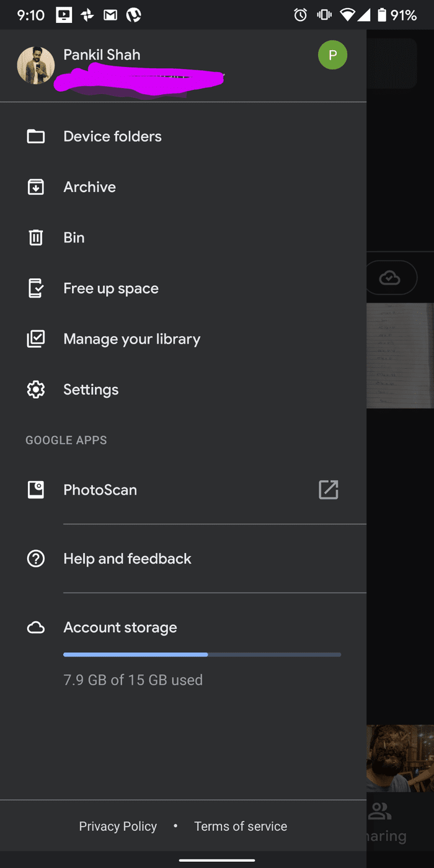Screen dimensions: 434x868
Task: Tap the 9:10 clock in status bar
Action: coord(30,15)
